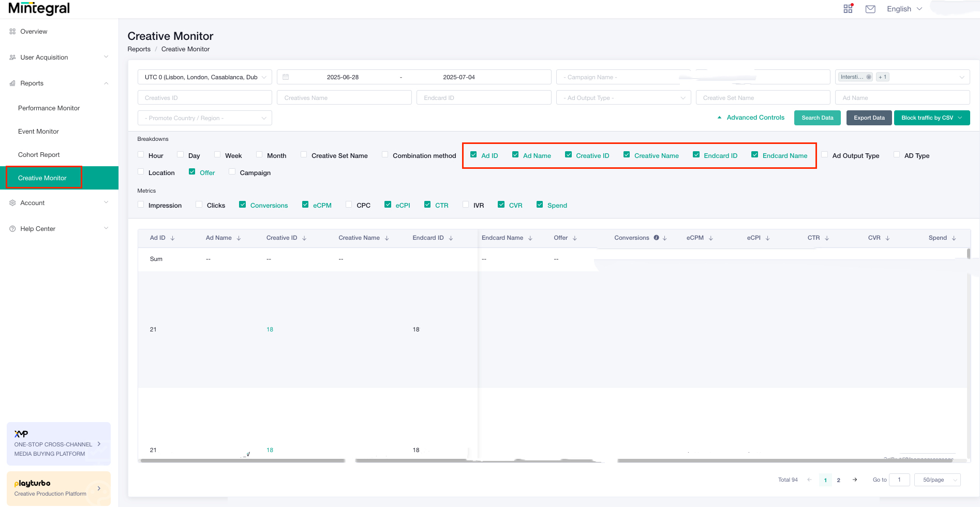Collapse the Advanced Controls section

[x=751, y=118]
